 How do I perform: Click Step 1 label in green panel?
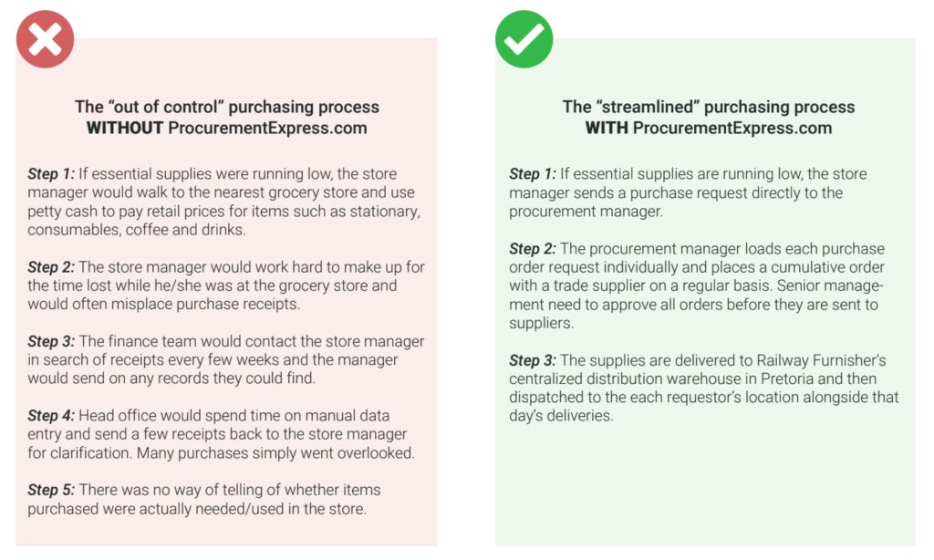[x=533, y=174]
